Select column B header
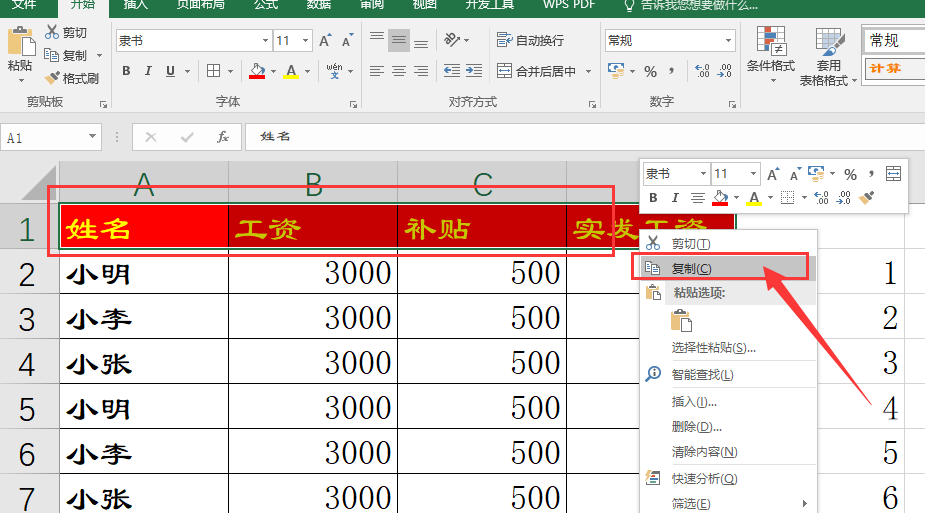This screenshot has width=925, height=513. 313,184
